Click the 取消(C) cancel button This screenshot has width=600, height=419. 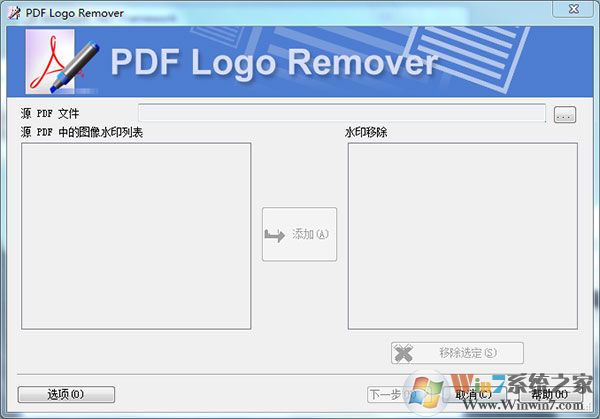point(474,394)
